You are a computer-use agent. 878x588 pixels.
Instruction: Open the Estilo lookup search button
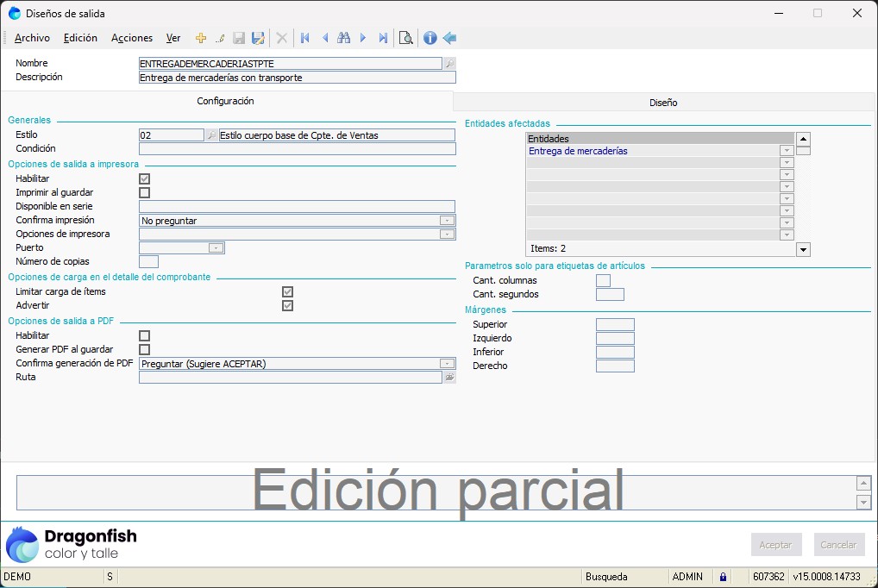(x=211, y=135)
